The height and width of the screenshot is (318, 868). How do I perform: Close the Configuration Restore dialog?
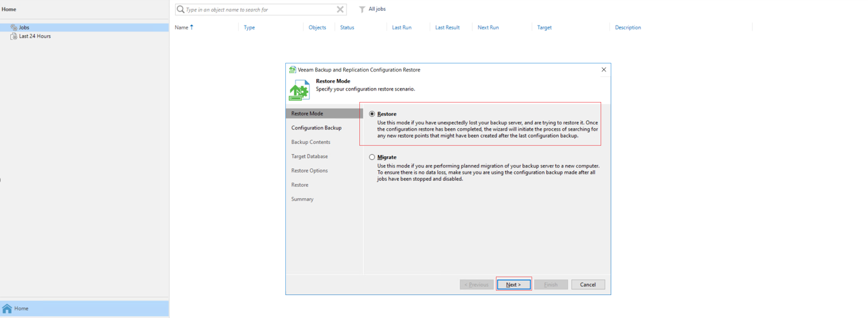pyautogui.click(x=603, y=69)
